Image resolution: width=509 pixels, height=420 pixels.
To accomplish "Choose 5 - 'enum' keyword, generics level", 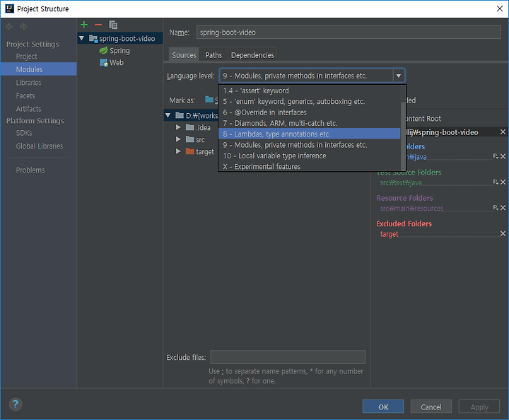I will point(310,101).
